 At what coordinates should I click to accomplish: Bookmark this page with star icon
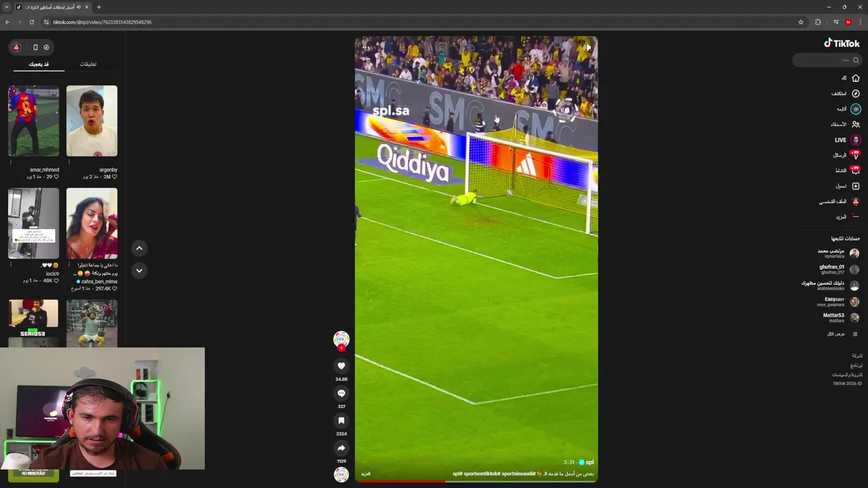801,22
